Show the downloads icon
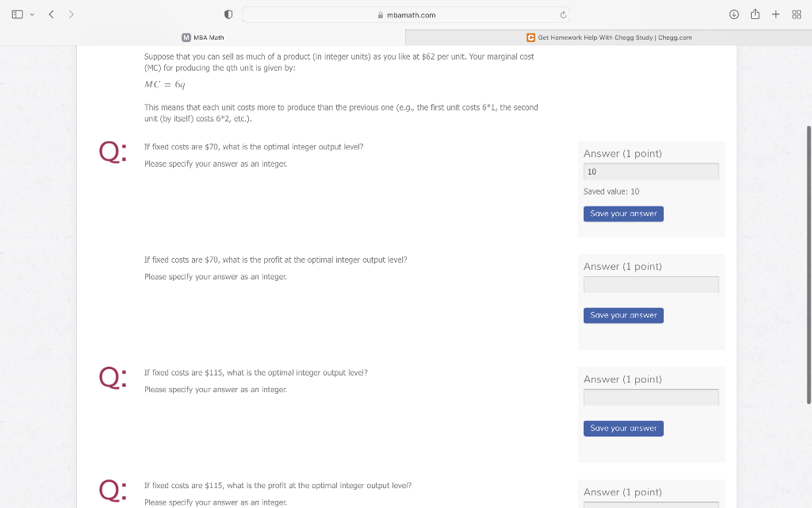812x508 pixels. point(733,14)
